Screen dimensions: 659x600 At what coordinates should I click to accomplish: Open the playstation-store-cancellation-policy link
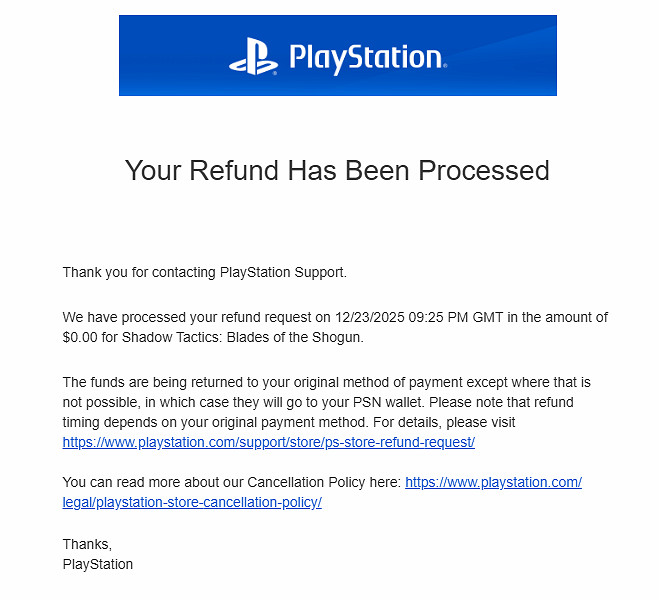point(192,502)
